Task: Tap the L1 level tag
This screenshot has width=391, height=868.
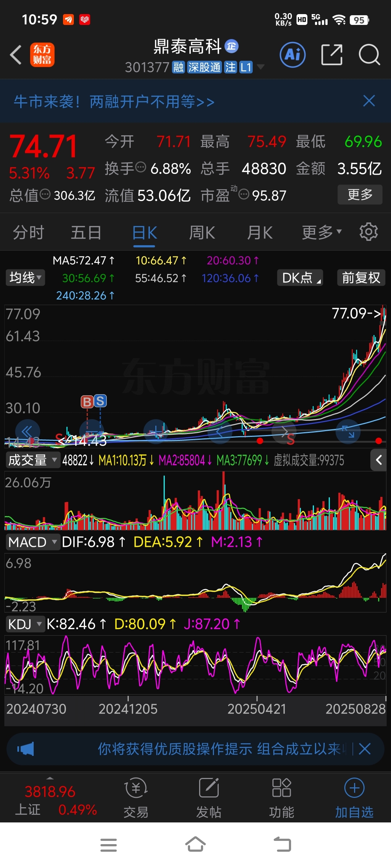Action: [246, 67]
